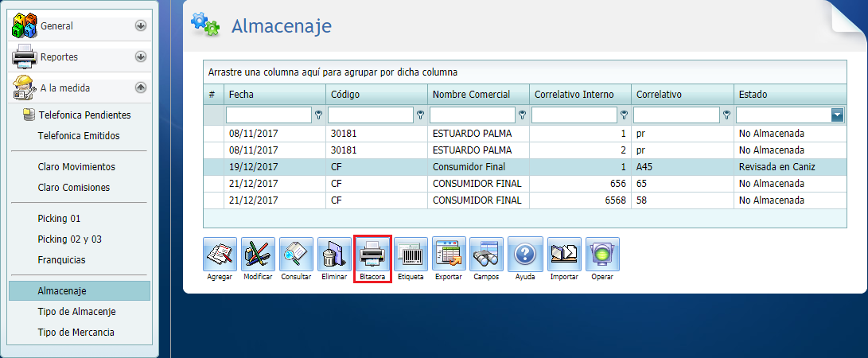Expand the General sidebar section

(x=141, y=25)
